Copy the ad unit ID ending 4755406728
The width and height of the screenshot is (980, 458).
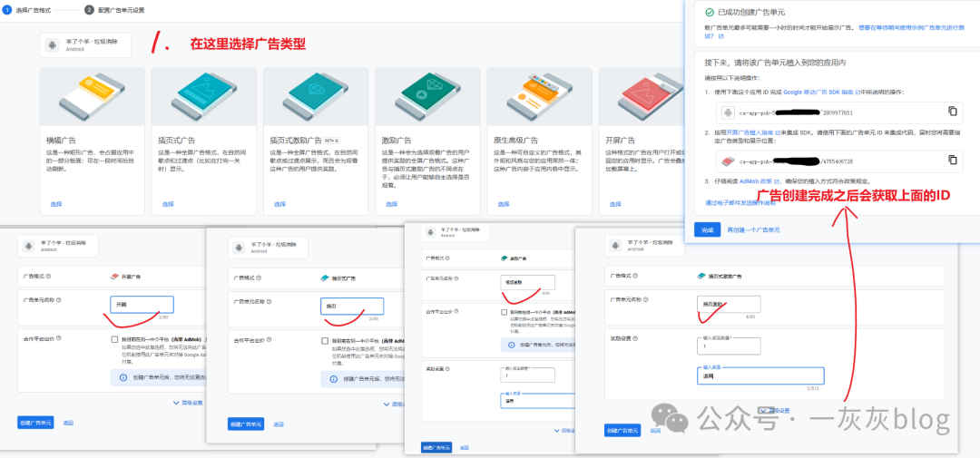pos(953,160)
